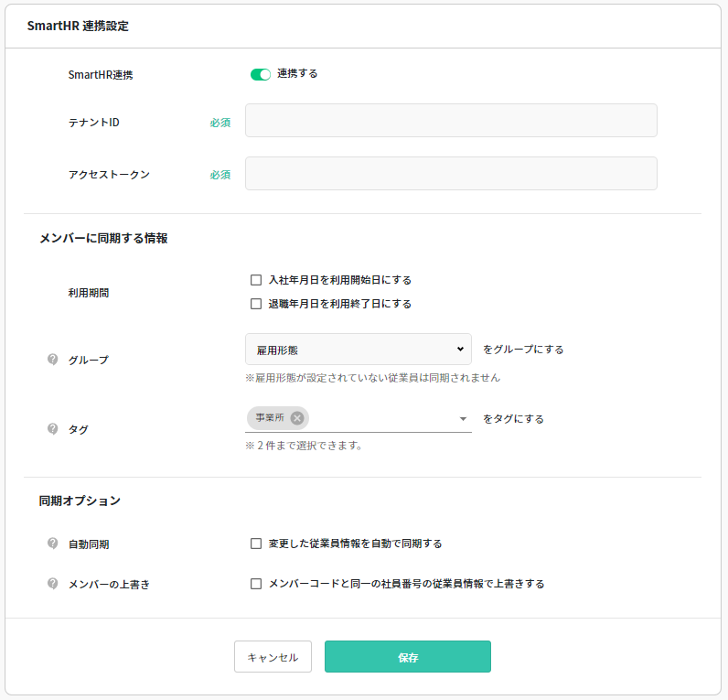
Task: Click the help icon beside グループ
Action: [x=53, y=360]
